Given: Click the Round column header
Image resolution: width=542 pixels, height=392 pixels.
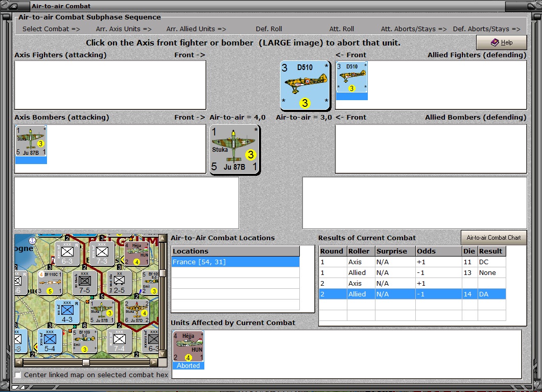Looking at the screenshot, I should click(333, 251).
